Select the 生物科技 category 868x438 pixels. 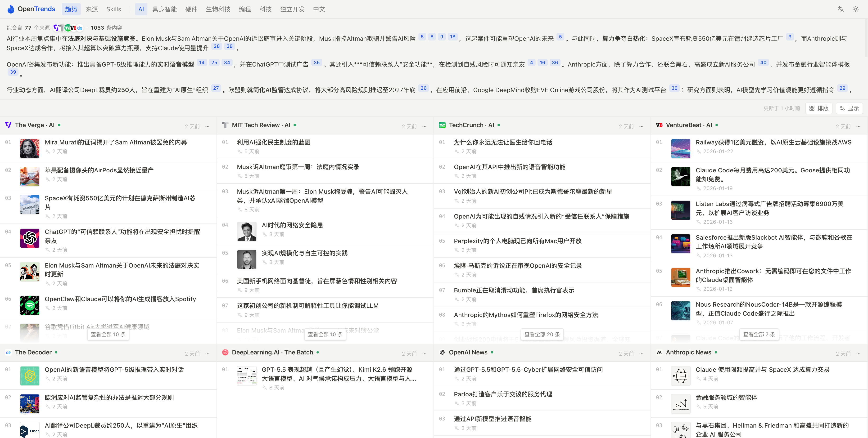[x=218, y=9]
